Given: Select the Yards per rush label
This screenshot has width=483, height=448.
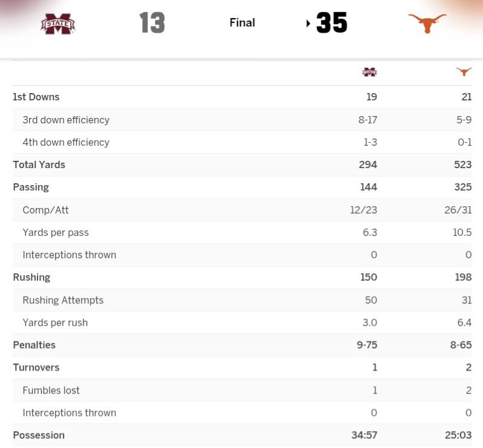Looking at the screenshot, I should 55,322.
